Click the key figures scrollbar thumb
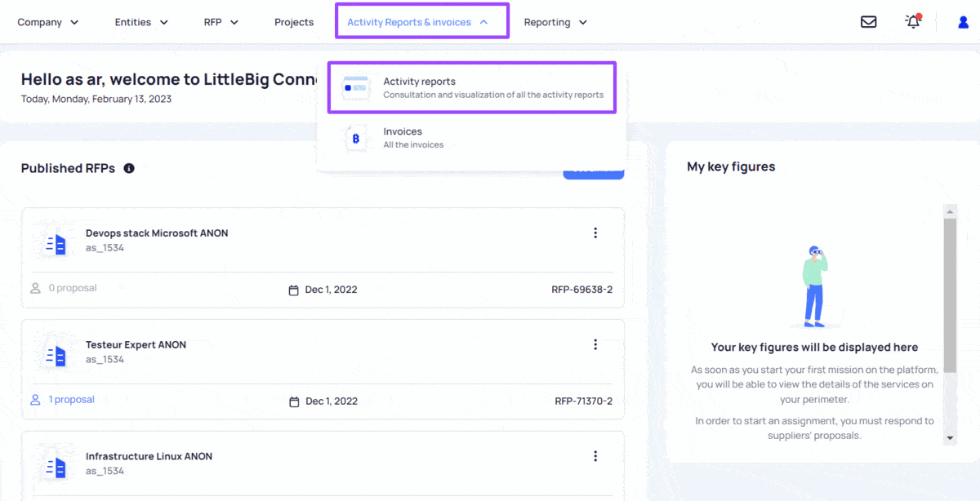The width and height of the screenshot is (980, 501). click(x=950, y=295)
